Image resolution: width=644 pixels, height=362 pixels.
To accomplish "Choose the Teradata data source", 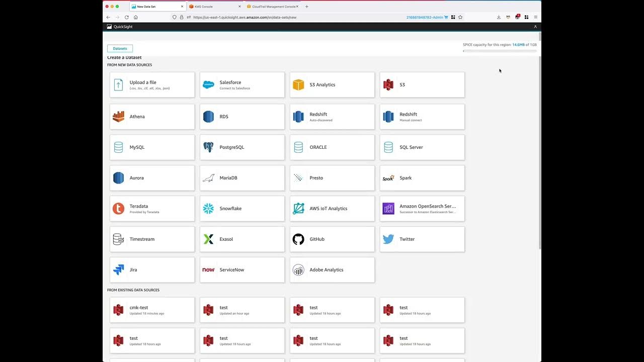I will [x=152, y=209].
